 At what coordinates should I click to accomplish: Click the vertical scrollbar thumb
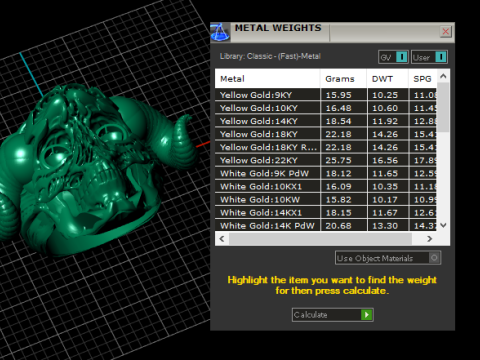[x=443, y=107]
